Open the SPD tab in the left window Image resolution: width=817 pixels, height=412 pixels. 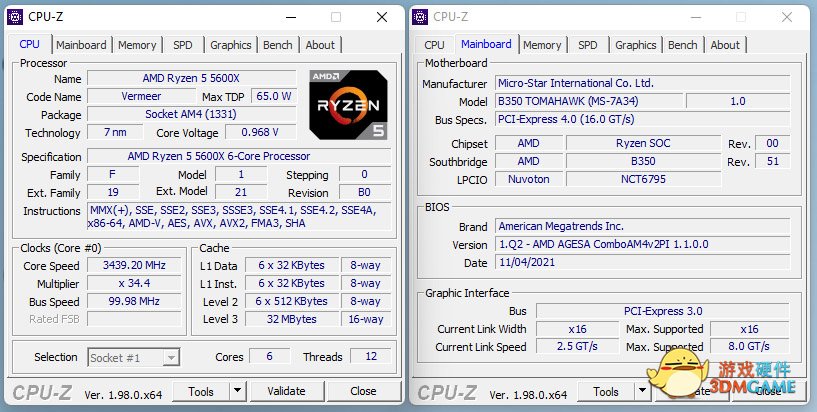tap(183, 45)
